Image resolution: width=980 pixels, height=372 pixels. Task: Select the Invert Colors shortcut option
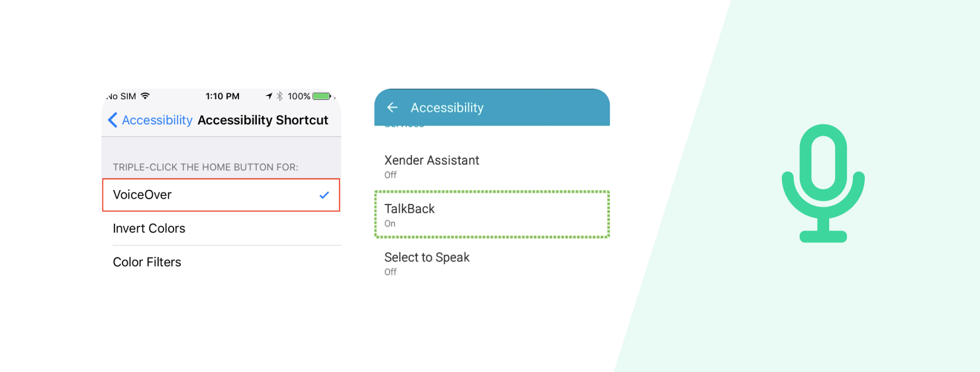pyautogui.click(x=149, y=228)
